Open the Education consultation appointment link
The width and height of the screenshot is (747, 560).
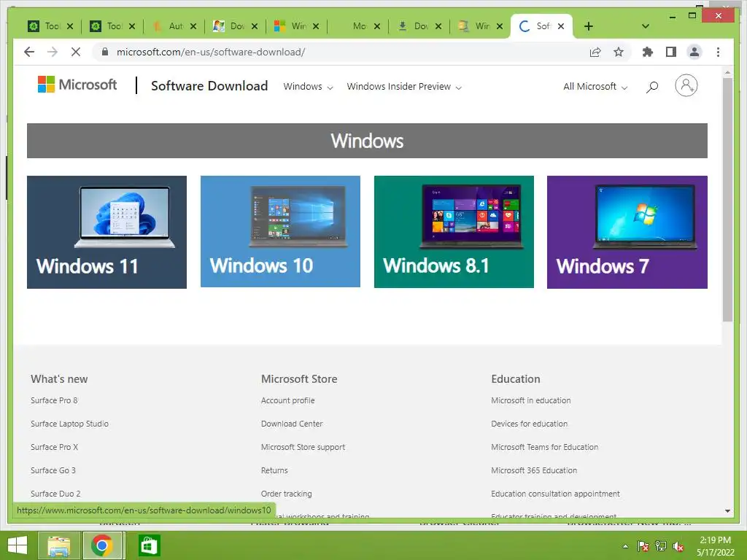pyautogui.click(x=555, y=494)
